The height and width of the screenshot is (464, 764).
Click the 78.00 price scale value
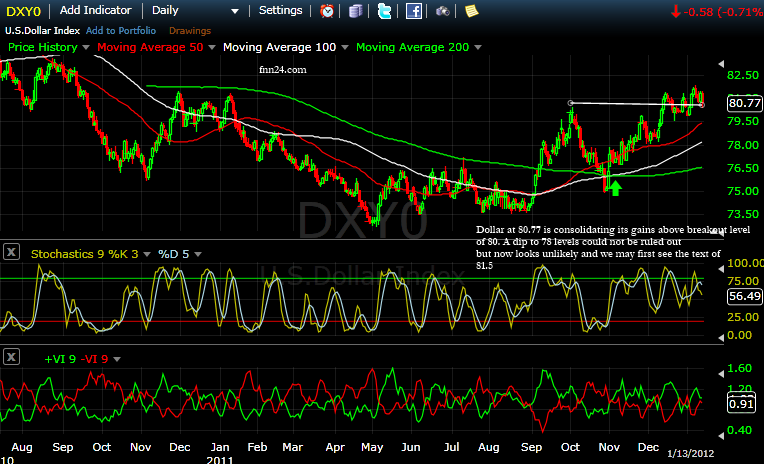click(x=743, y=145)
